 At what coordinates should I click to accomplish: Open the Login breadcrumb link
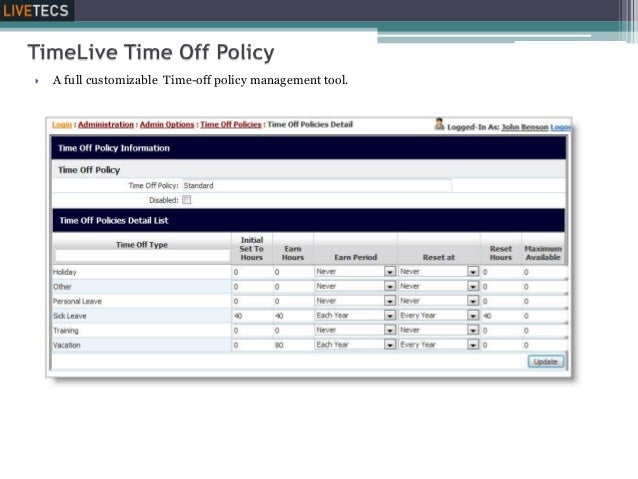[62, 125]
